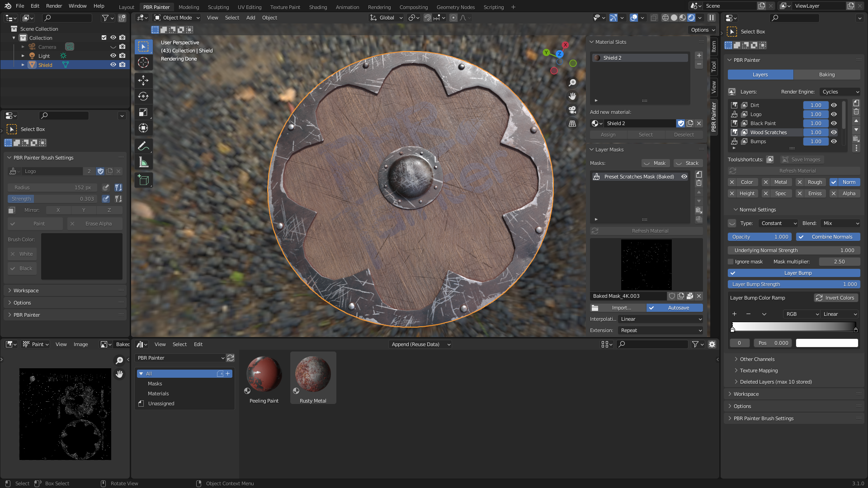Select the Rusty Metal asset thumbnail

coord(313,378)
